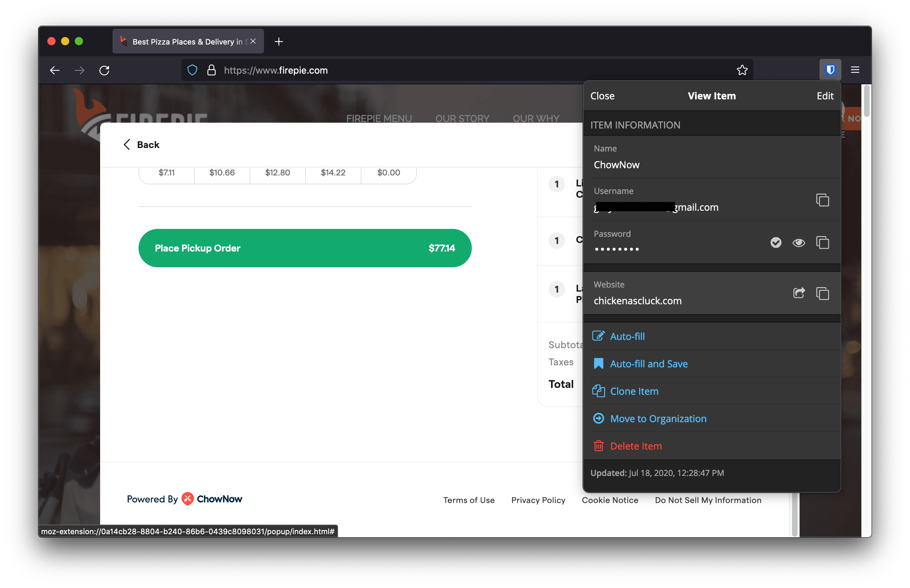Select the Best Pizza Places & Delivery tab

(188, 41)
